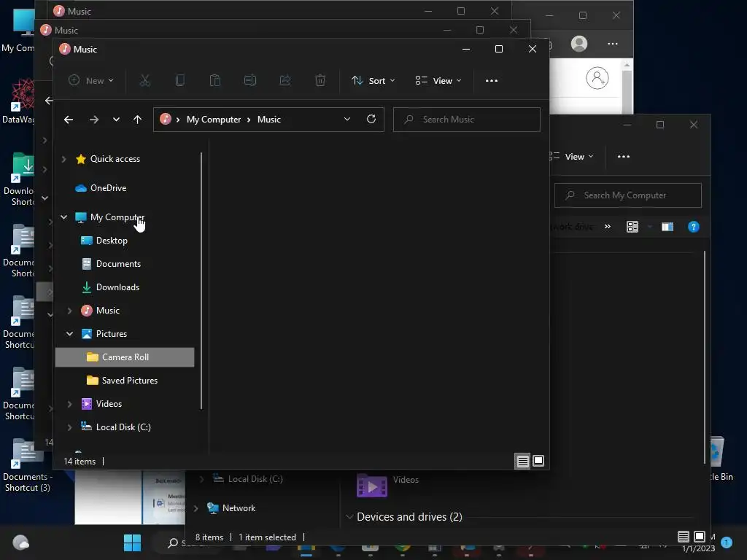Viewport: 747px width, 560px height.
Task: Click the Paste clipboard icon in Music toolbar
Action: pyautogui.click(x=215, y=80)
